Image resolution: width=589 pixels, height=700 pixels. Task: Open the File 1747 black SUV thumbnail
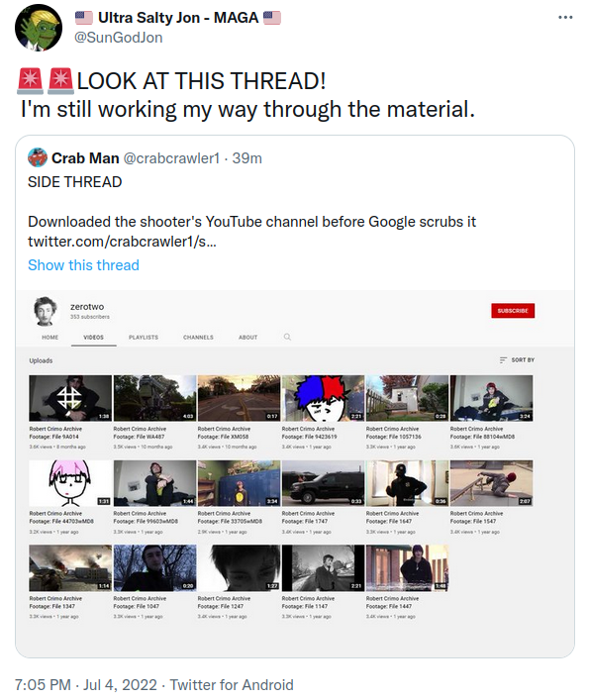[324, 483]
